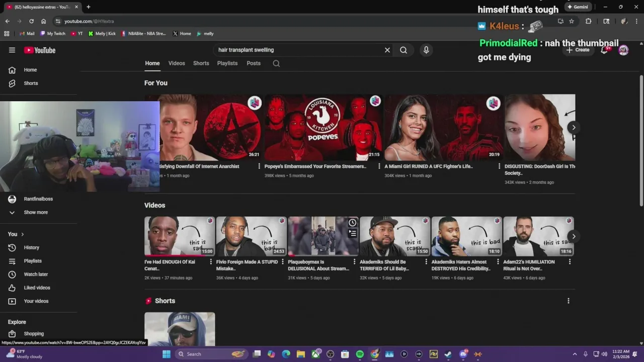644x362 pixels.
Task: Open the Rantfinalboss subscription
Action: tap(39, 199)
